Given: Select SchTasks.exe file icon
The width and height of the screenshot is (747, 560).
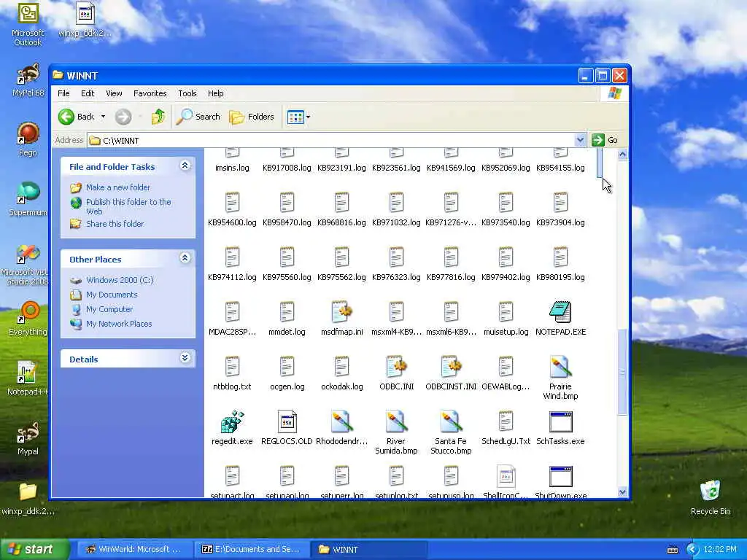Looking at the screenshot, I should point(560,422).
